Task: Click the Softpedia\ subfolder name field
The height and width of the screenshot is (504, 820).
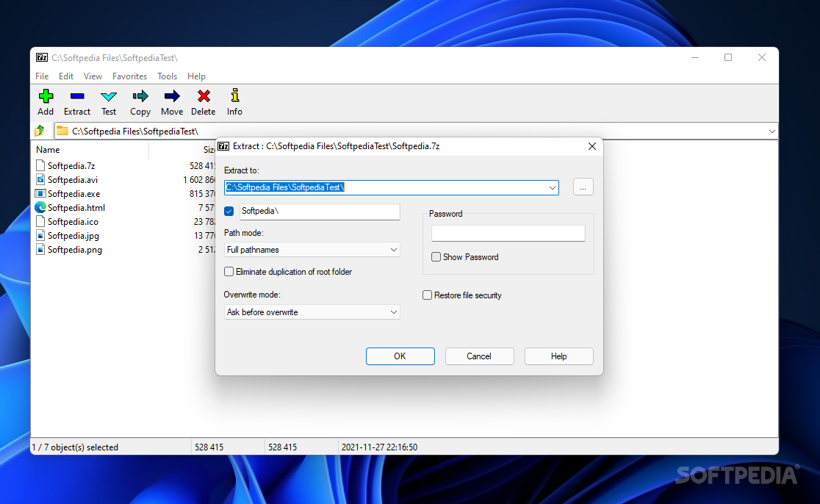Action: tap(320, 211)
